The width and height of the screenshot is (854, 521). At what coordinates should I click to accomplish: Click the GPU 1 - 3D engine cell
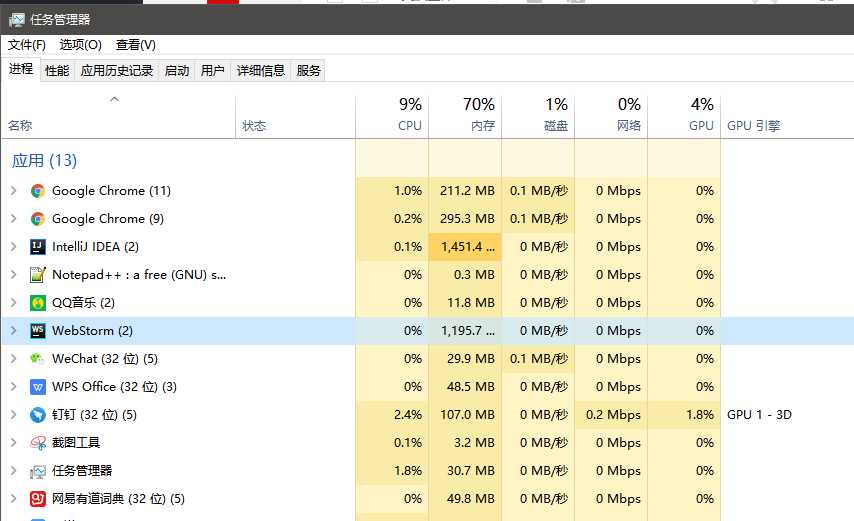point(759,415)
